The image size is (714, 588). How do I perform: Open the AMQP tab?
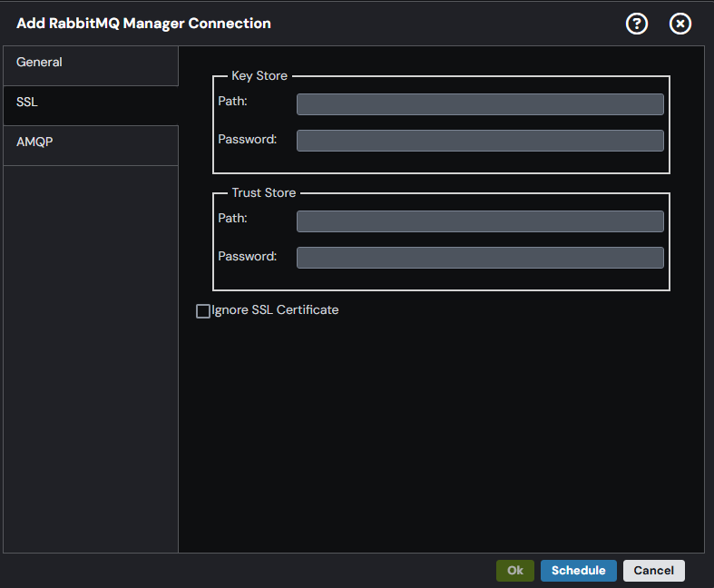pos(91,145)
